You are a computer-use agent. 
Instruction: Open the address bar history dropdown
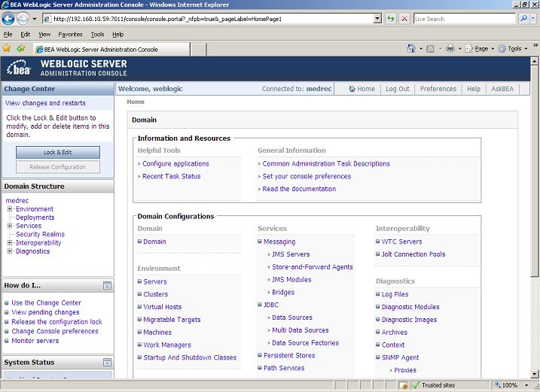pos(378,19)
